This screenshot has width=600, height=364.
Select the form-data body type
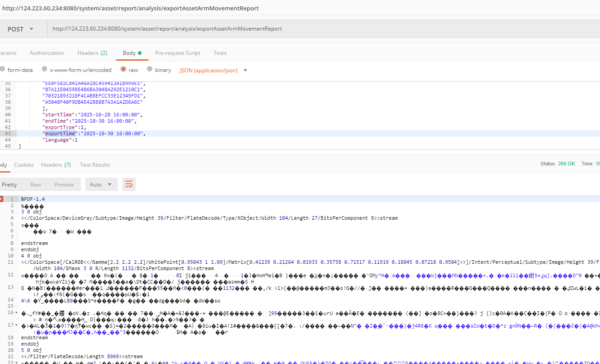tap(3, 70)
